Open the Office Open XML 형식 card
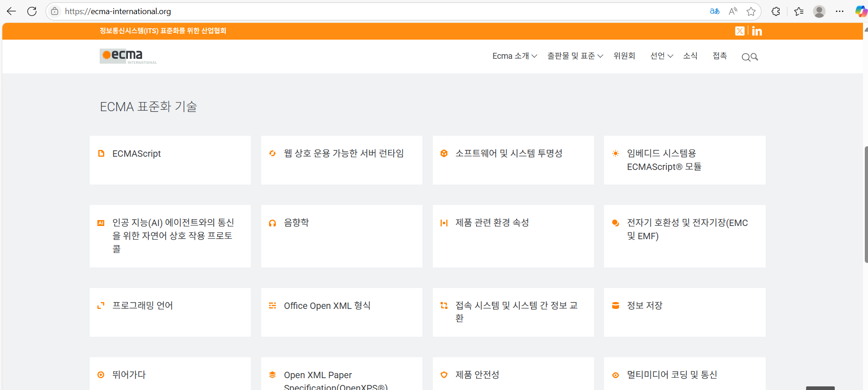 point(341,312)
